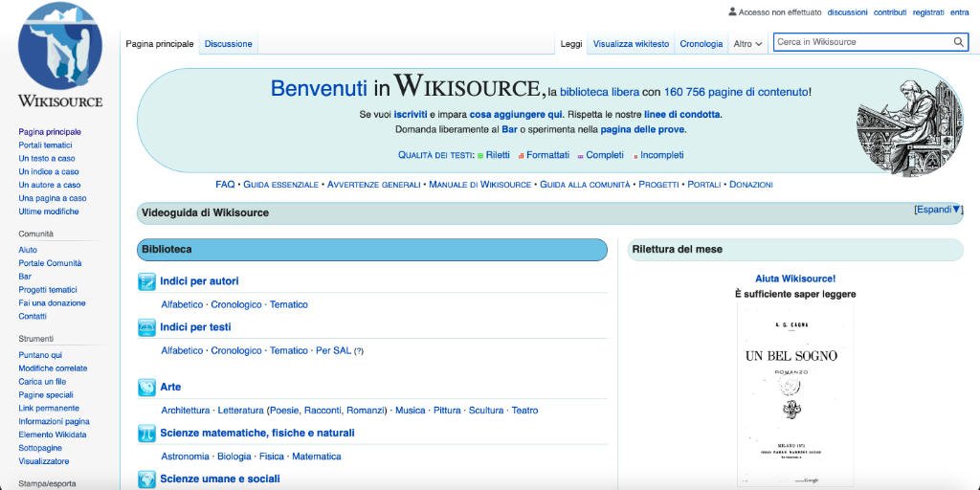Click Carica un file
This screenshot has width=980, height=490.
(42, 381)
